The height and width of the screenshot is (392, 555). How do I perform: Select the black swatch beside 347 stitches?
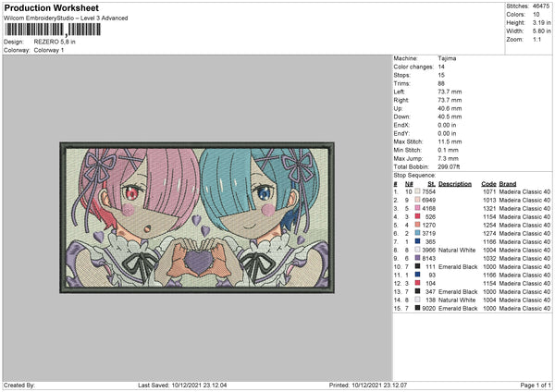point(418,291)
